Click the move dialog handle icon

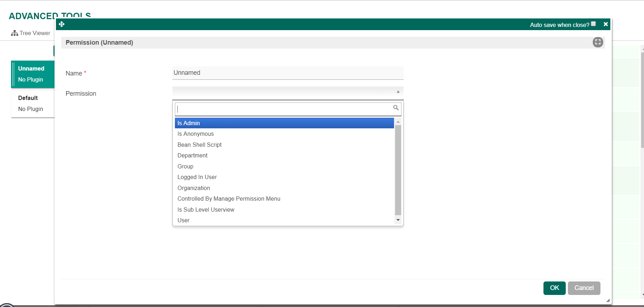click(62, 24)
